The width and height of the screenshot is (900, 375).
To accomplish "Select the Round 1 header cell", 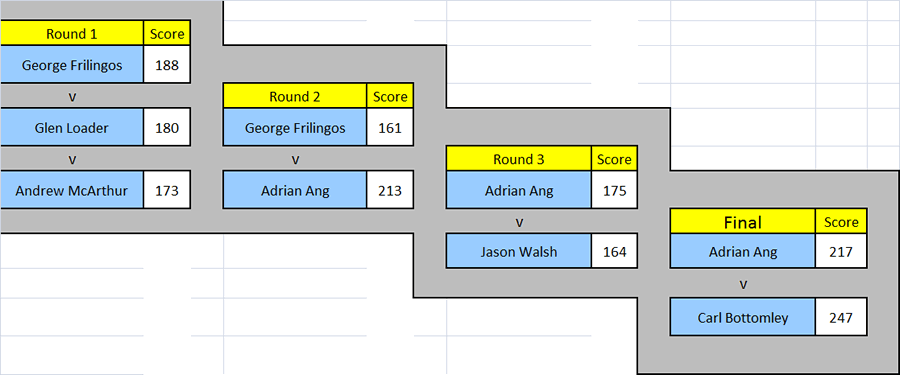I will 72,34.
